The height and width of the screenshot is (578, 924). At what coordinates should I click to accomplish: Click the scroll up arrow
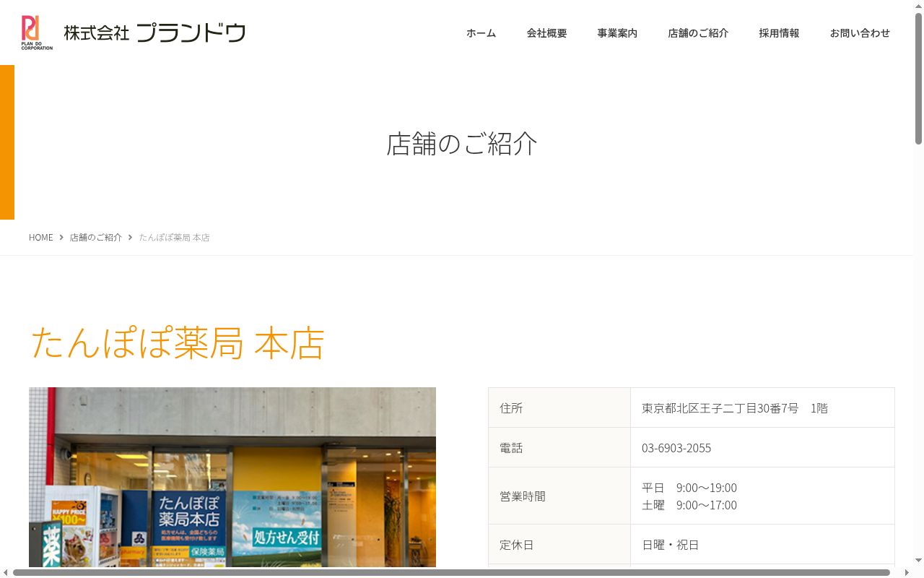point(918,6)
